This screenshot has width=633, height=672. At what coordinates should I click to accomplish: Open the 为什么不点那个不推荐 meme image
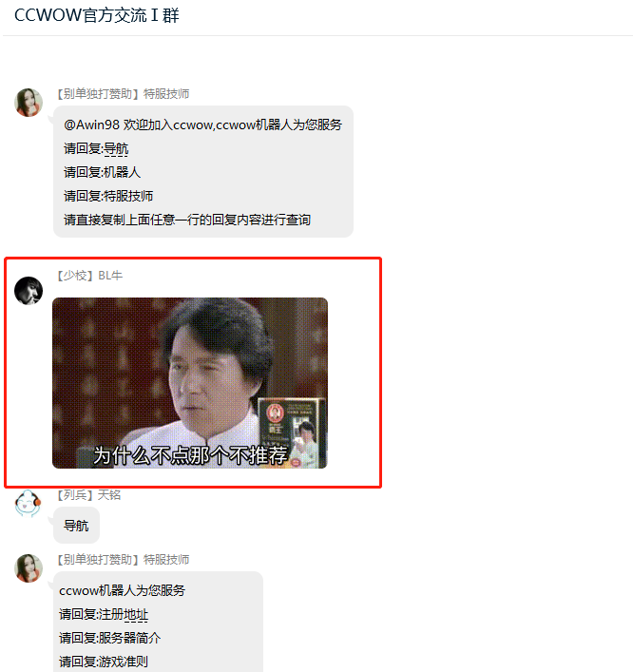pos(190,383)
